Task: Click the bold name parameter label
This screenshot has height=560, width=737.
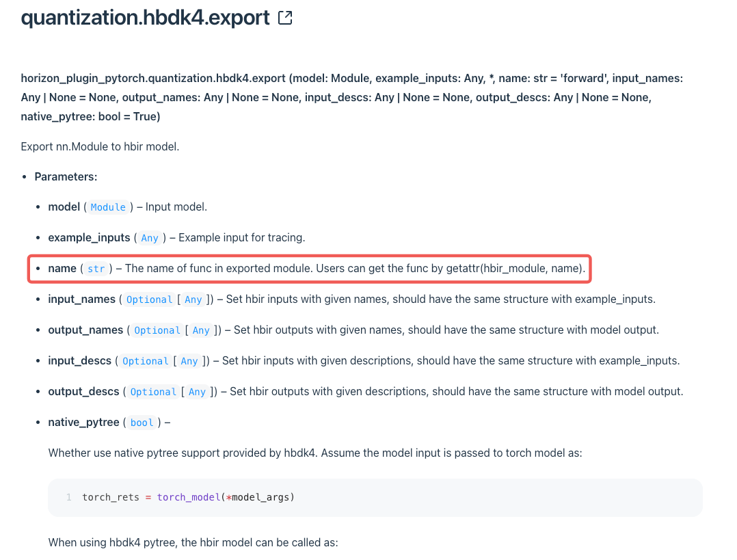Action: 62,269
